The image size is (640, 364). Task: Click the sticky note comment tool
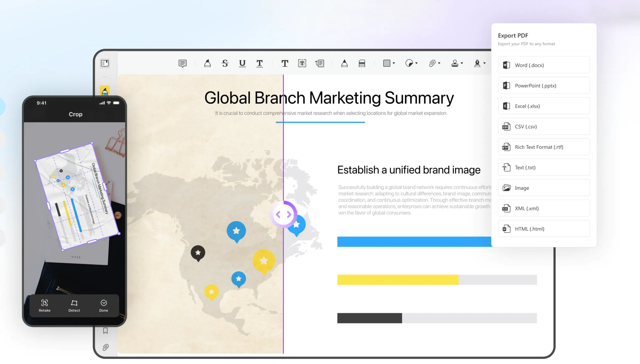tap(182, 63)
